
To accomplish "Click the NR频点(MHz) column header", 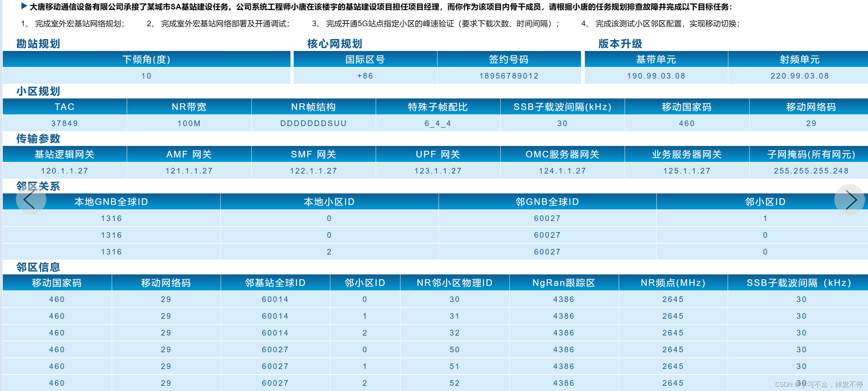I will point(673,282).
